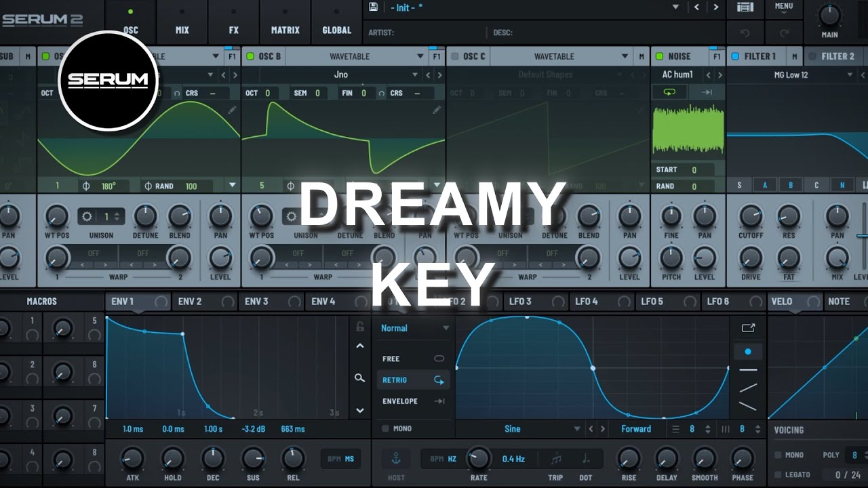The width and height of the screenshot is (868, 488).
Task: Select the LFO flat line tool
Action: tap(748, 369)
